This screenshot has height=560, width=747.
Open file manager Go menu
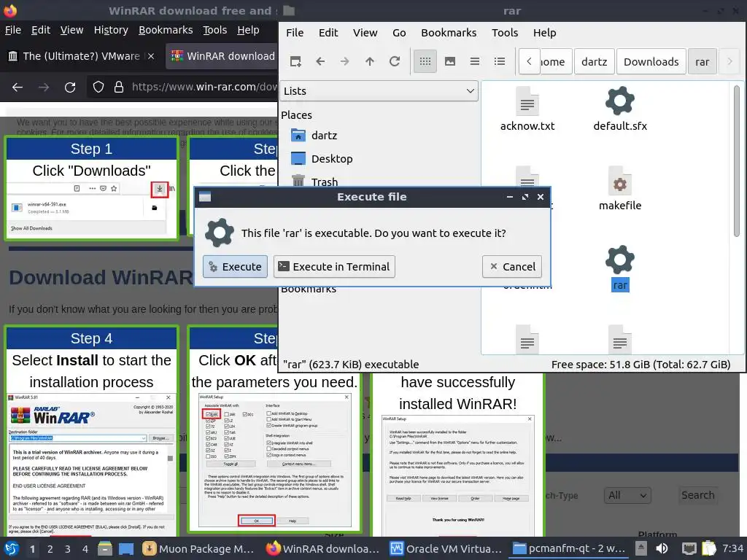(x=399, y=32)
